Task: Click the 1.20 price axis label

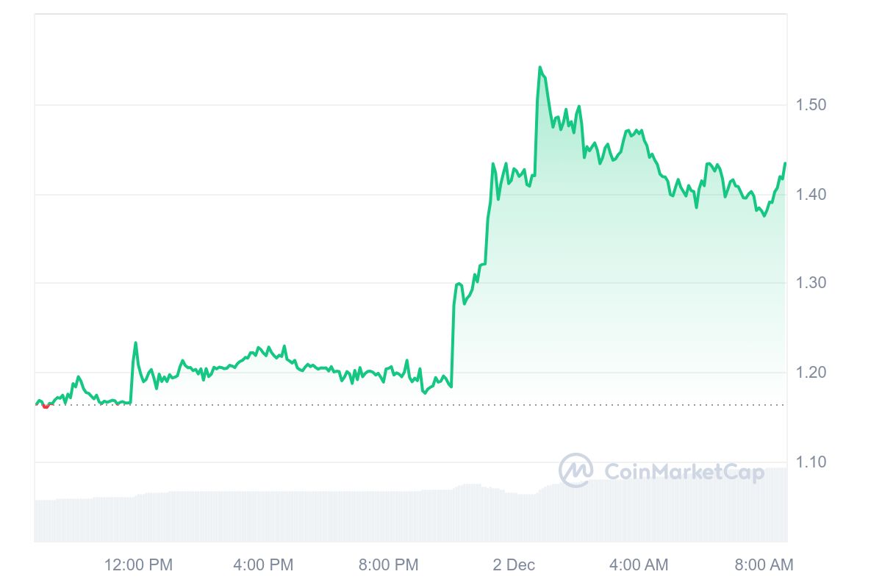Action: coord(811,373)
